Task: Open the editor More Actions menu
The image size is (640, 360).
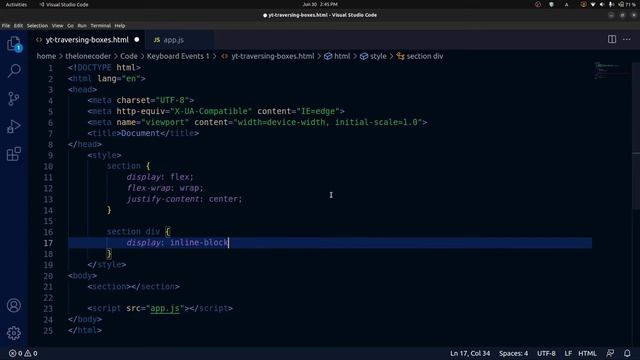Action: 627,40
